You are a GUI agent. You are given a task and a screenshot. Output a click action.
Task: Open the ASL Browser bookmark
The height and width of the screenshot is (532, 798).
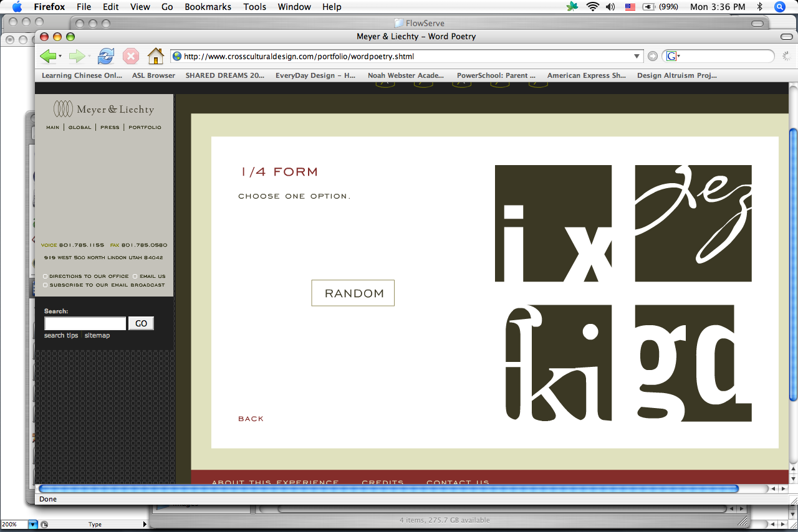pyautogui.click(x=153, y=75)
